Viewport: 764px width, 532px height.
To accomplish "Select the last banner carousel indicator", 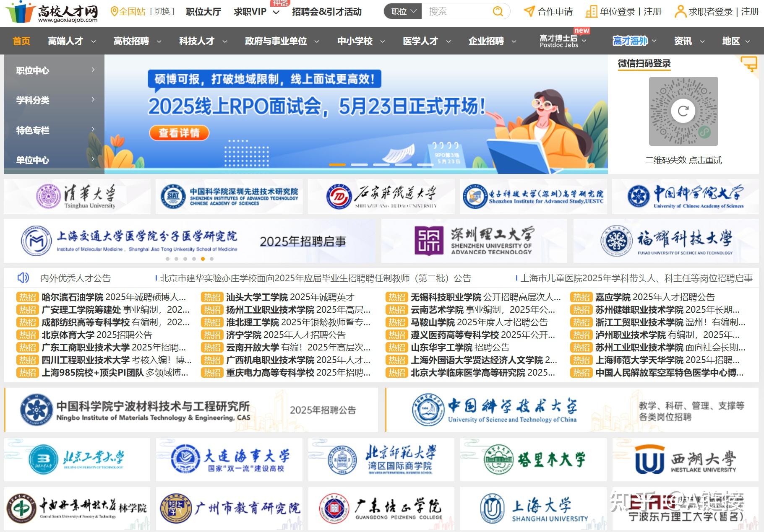I will tap(425, 165).
